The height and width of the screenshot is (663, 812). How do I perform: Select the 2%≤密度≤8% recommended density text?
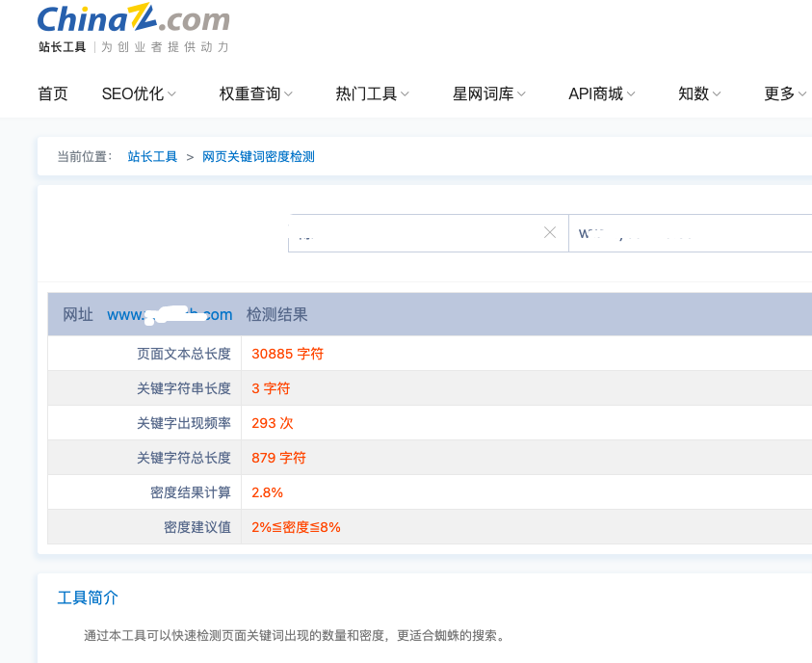tap(296, 527)
